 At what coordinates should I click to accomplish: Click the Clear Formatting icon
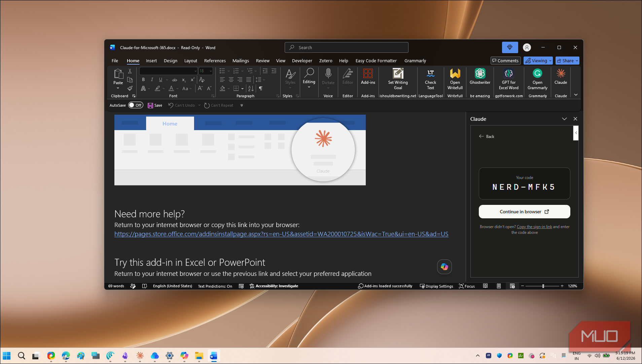202,80
